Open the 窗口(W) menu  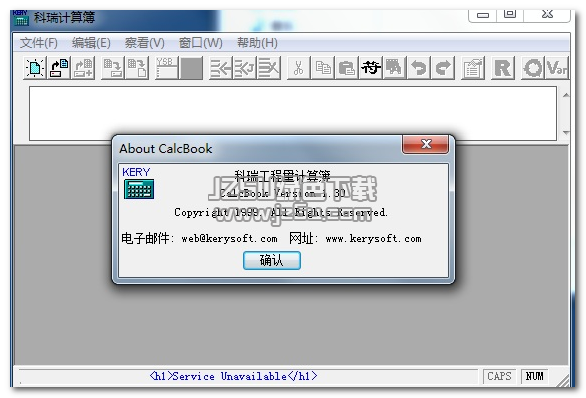(200, 43)
